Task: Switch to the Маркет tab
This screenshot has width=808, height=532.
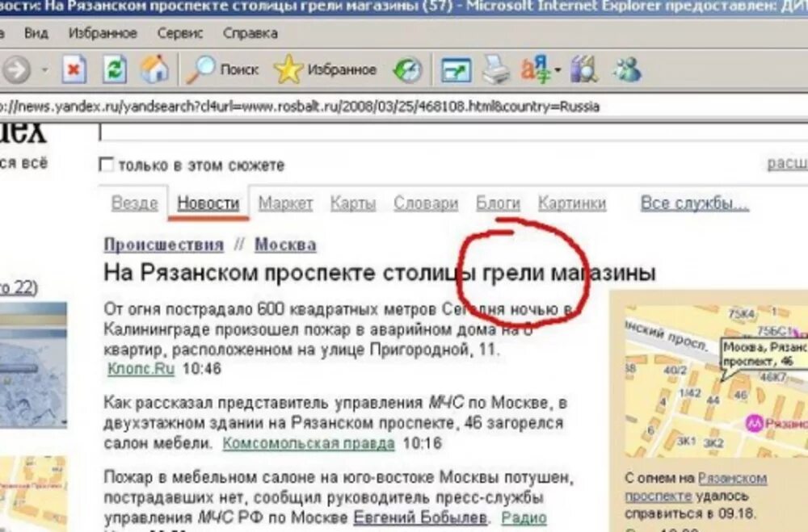Action: pyautogui.click(x=285, y=203)
